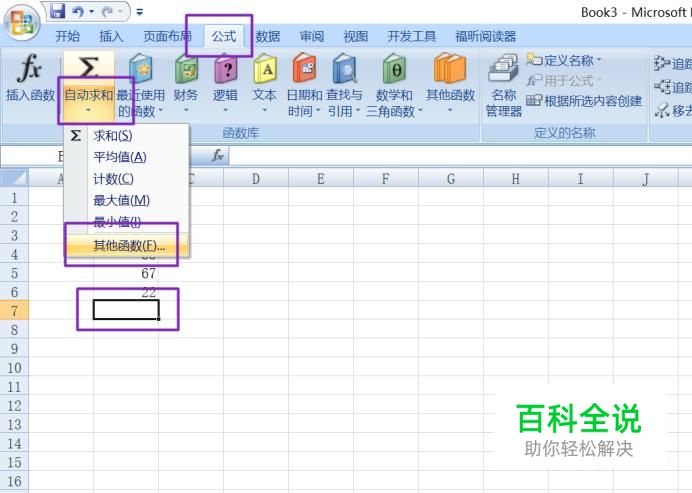Image resolution: width=692 pixels, height=493 pixels.
Task: Click the cell containing 22
Action: coord(126,292)
